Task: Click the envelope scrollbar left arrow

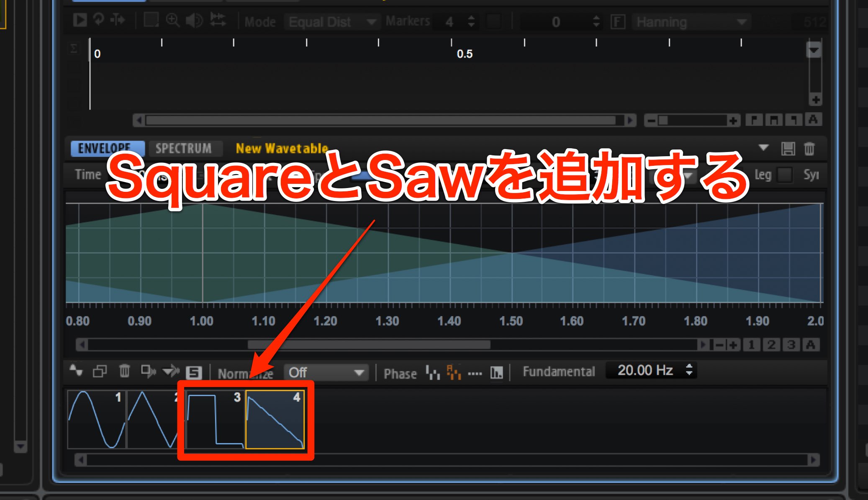Action: click(82, 345)
